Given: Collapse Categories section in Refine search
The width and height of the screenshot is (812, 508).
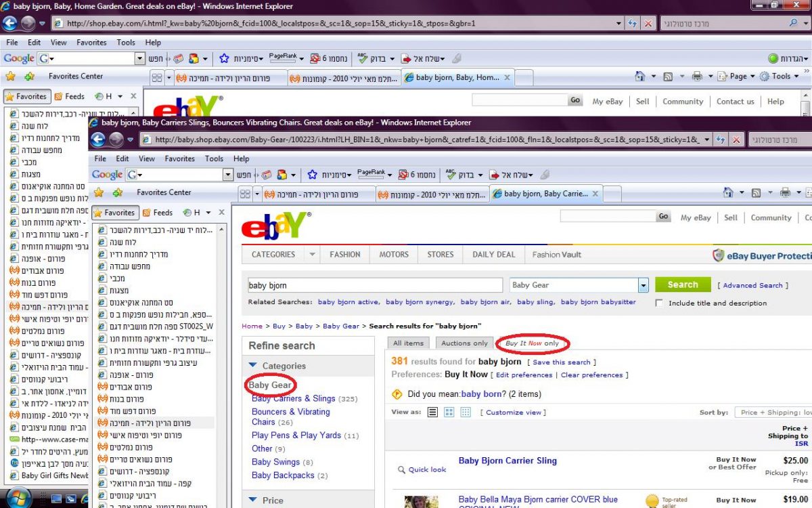Looking at the screenshot, I should pos(253,366).
